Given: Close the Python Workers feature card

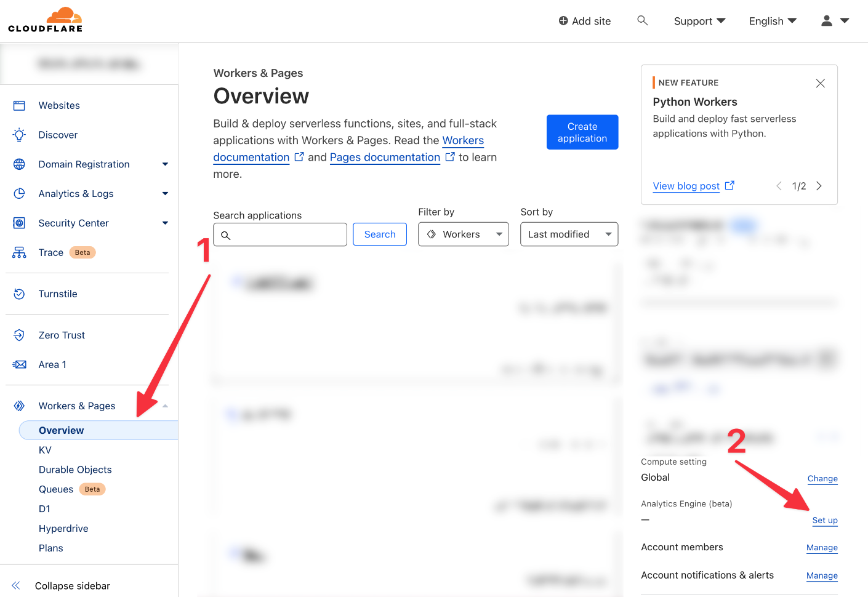Looking at the screenshot, I should [820, 84].
